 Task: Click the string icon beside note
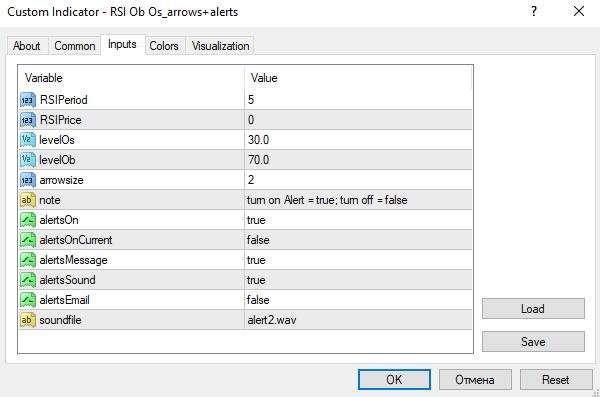pos(28,200)
